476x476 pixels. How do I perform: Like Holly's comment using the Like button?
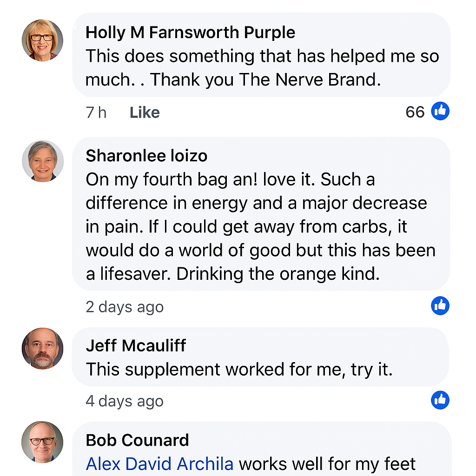[145, 112]
